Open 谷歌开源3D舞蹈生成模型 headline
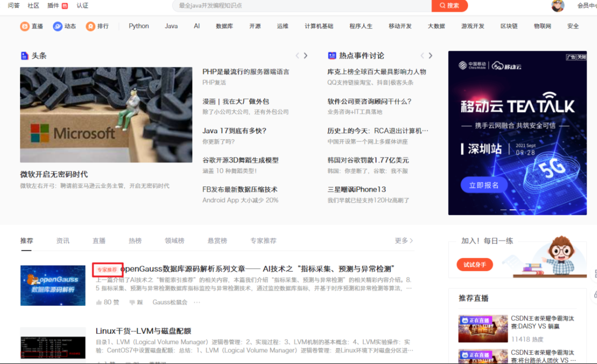This screenshot has width=597, height=364. point(240,160)
